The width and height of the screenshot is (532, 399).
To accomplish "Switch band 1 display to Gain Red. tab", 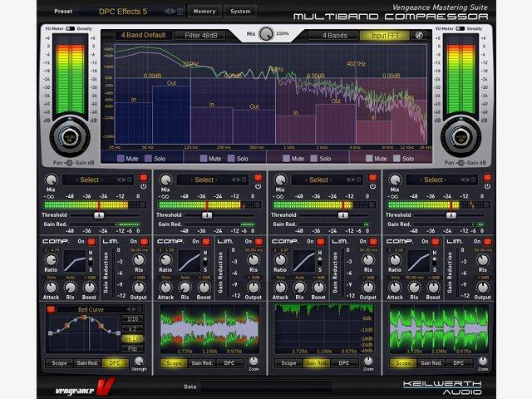I will click(87, 363).
